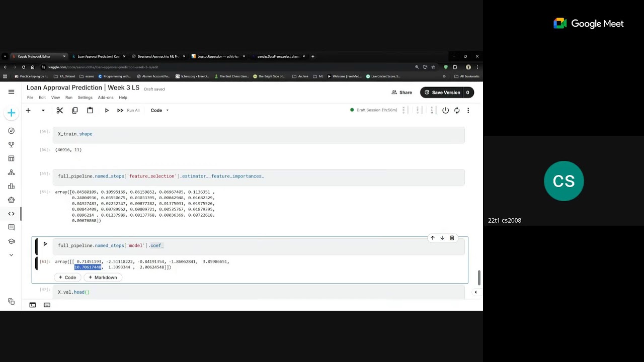
Task: Open Datasets table icon in the sidebar
Action: click(x=11, y=158)
